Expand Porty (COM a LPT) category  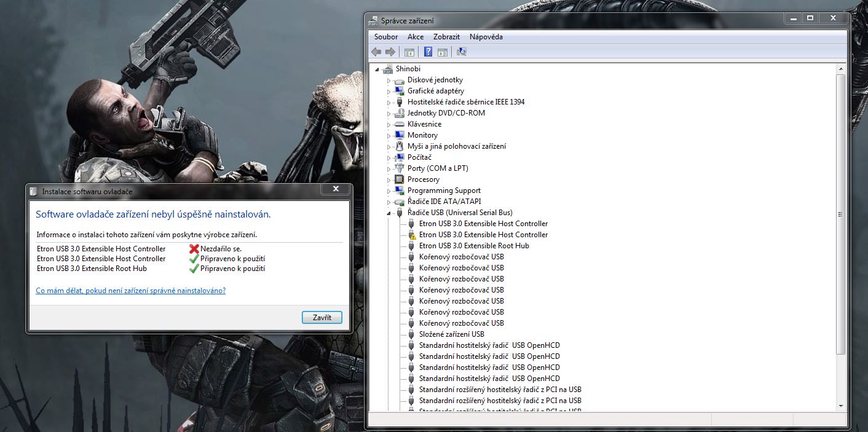click(389, 169)
